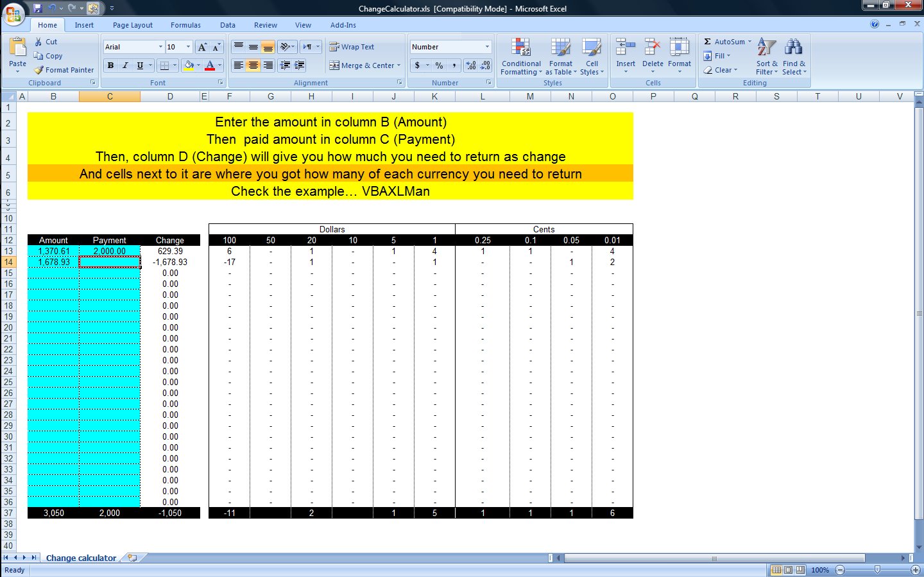
Task: Enable Wrap Text for selection
Action: tap(353, 46)
